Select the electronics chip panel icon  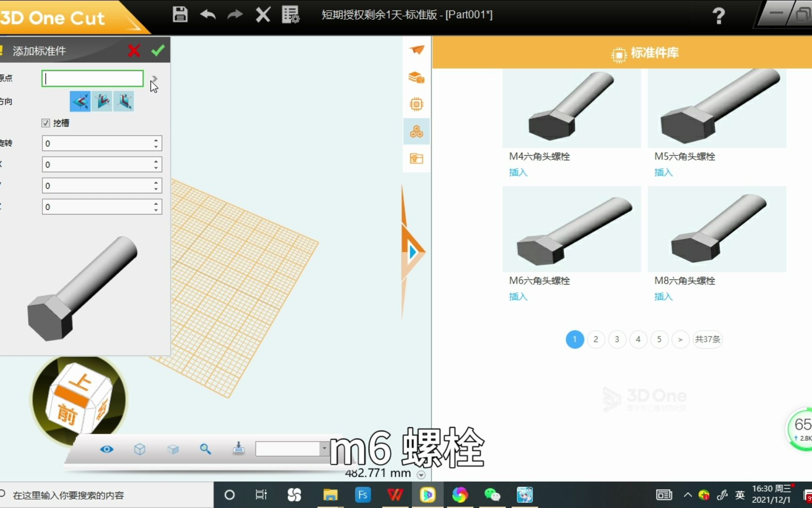pyautogui.click(x=416, y=104)
